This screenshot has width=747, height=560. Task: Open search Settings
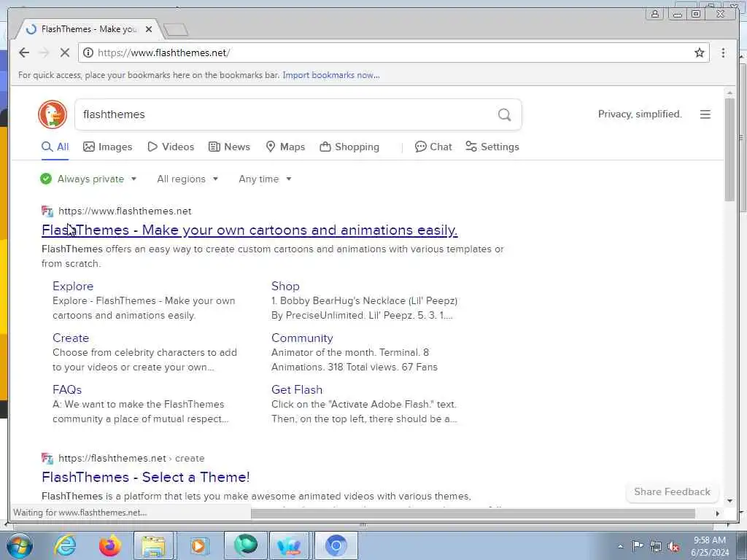point(492,147)
